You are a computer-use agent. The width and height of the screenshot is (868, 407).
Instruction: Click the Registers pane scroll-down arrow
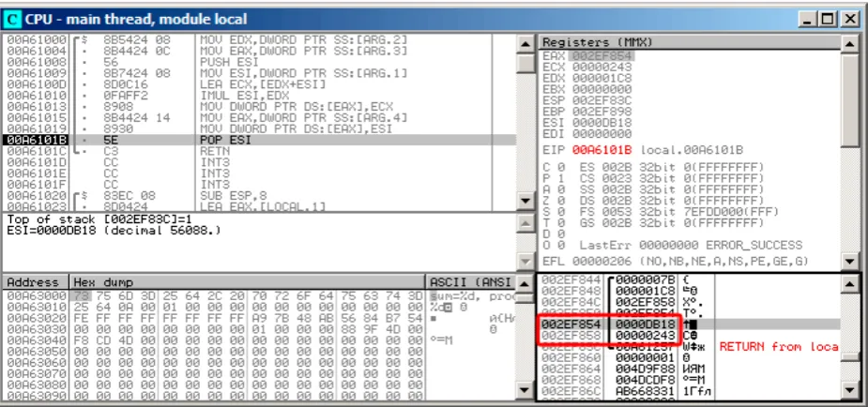coord(850,261)
